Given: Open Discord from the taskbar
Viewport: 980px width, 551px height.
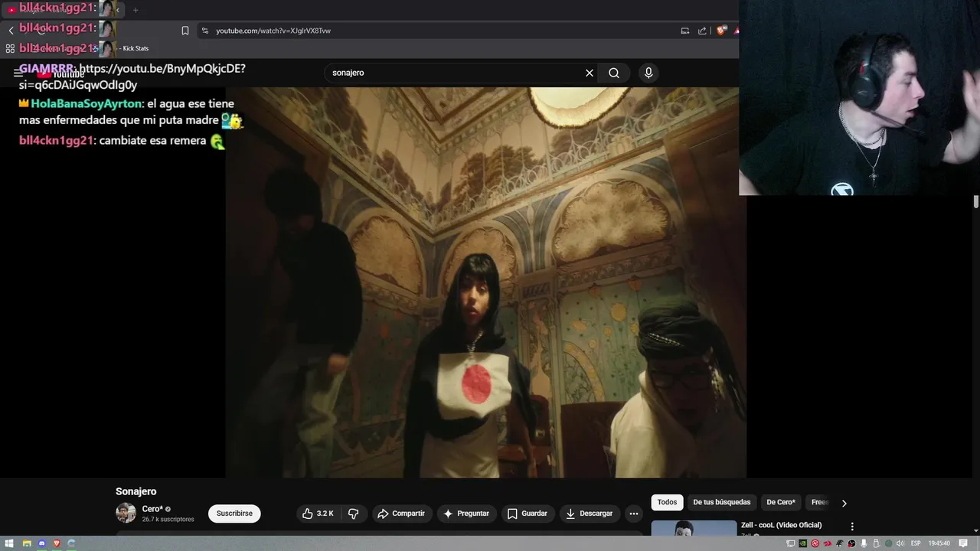Looking at the screenshot, I should pyautogui.click(x=42, y=543).
